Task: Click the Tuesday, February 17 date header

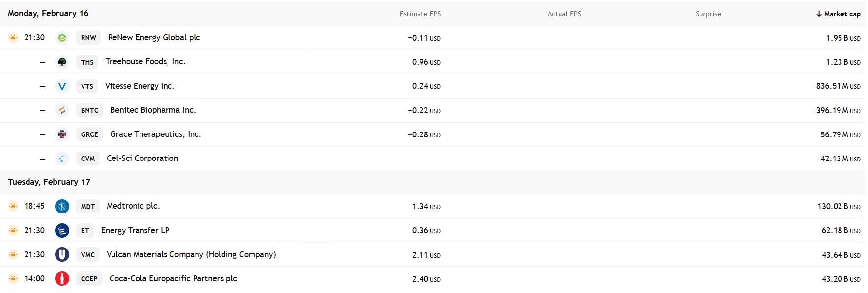Action: pos(49,182)
